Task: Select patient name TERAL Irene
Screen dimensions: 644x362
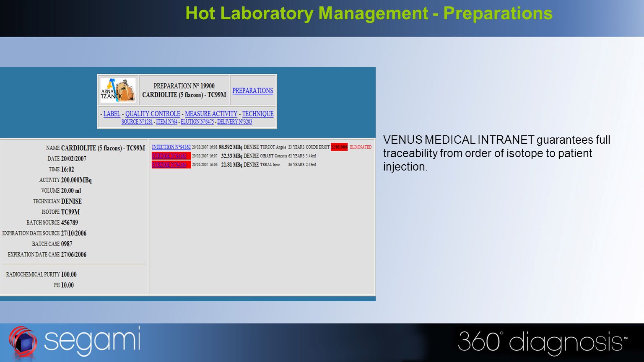Action: coord(270,165)
